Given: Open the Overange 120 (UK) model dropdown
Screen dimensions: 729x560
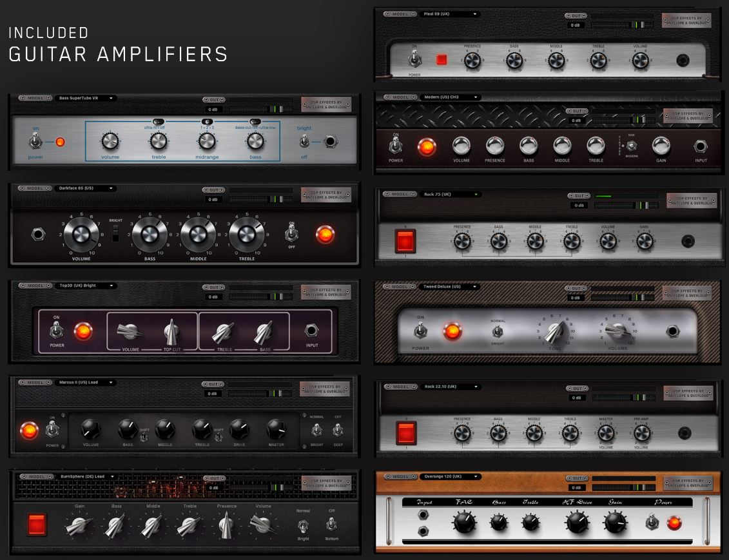Looking at the screenshot, I should (450, 476).
